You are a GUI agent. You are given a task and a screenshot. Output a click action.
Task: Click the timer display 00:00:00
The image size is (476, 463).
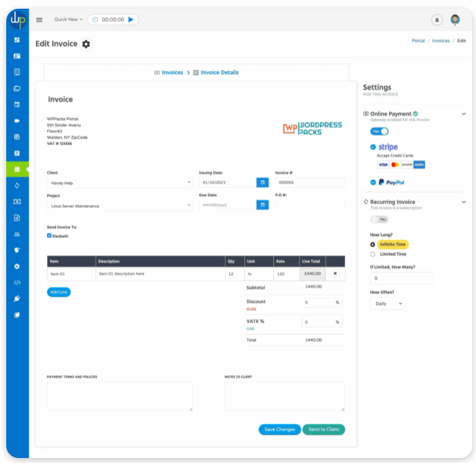113,19
